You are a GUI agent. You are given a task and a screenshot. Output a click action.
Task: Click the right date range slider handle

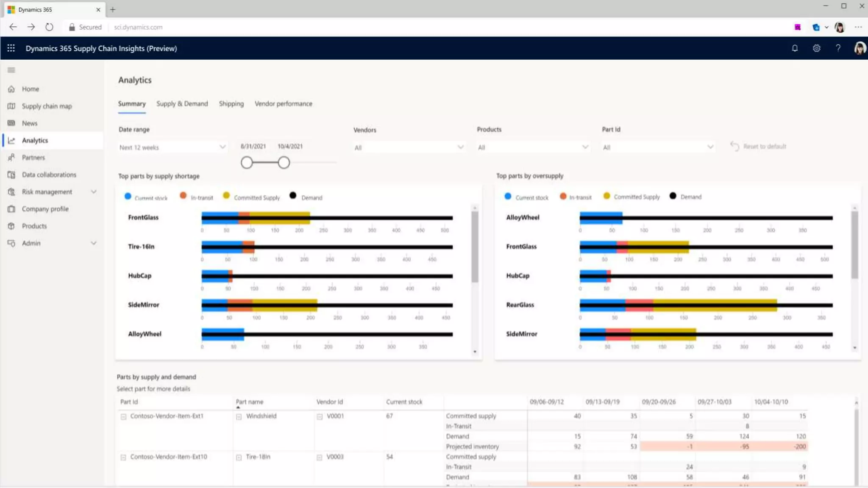point(284,163)
